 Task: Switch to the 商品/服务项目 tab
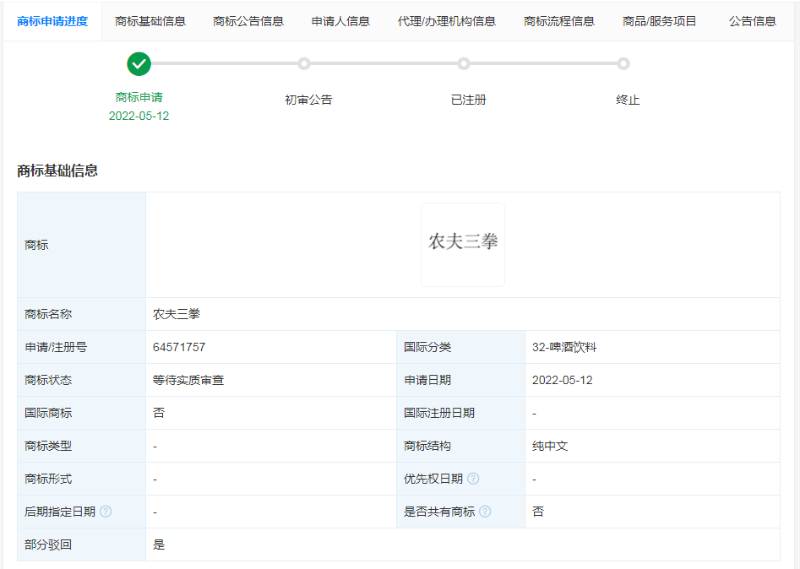[659, 21]
